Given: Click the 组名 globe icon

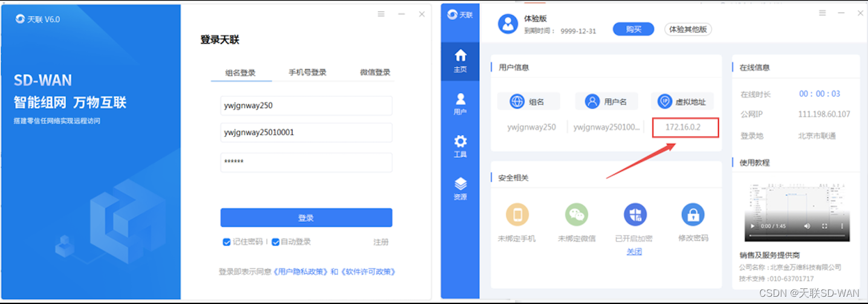Looking at the screenshot, I should (517, 102).
